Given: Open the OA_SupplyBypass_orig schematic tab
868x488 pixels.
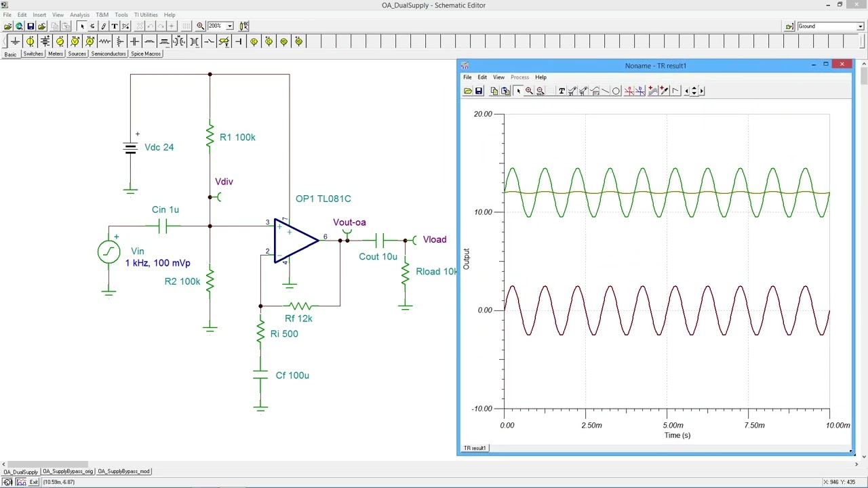Looking at the screenshot, I should pos(68,472).
